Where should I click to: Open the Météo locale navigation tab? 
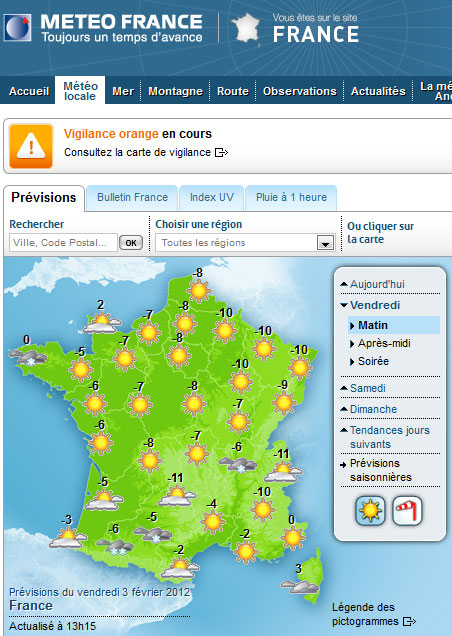click(80, 91)
